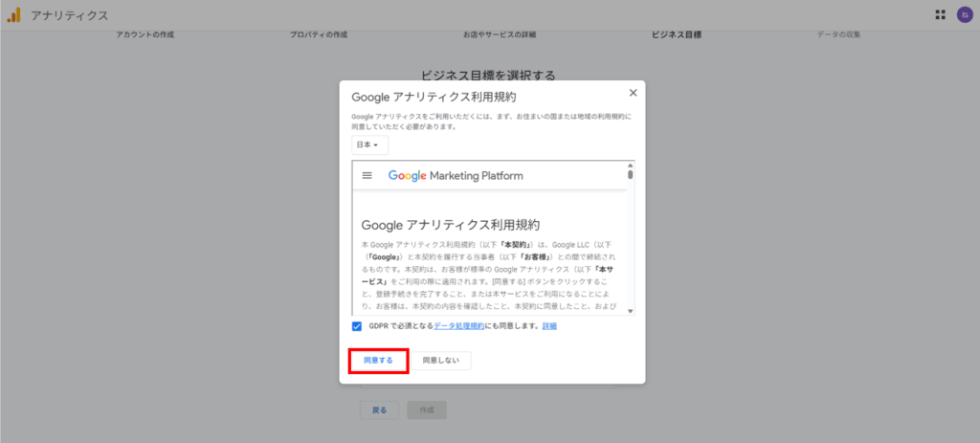Click the 同意する button

coord(379,361)
